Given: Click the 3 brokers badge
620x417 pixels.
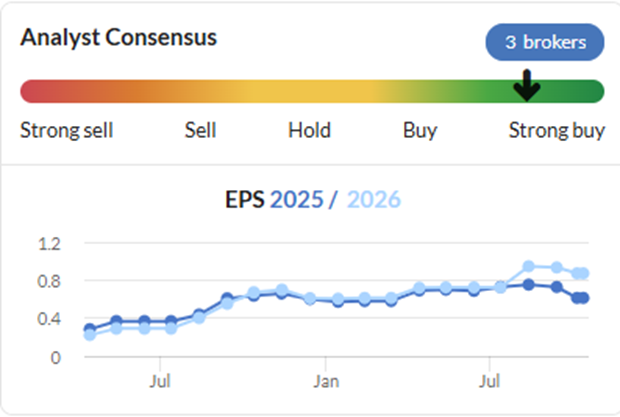Looking at the screenshot, I should [544, 42].
